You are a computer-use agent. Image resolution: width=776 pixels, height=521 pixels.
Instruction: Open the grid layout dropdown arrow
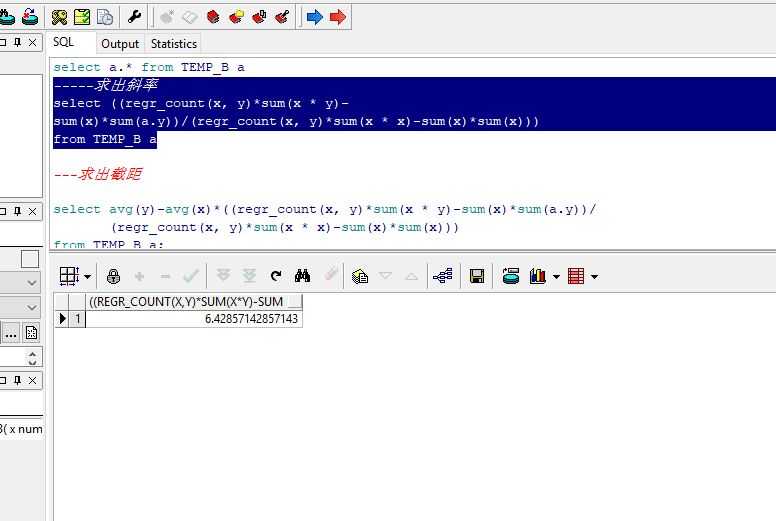(x=87, y=277)
